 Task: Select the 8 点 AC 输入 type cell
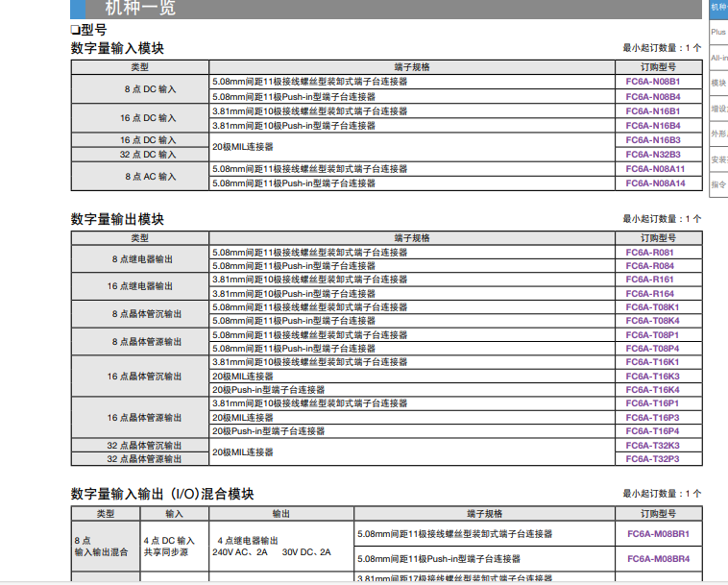(140, 176)
